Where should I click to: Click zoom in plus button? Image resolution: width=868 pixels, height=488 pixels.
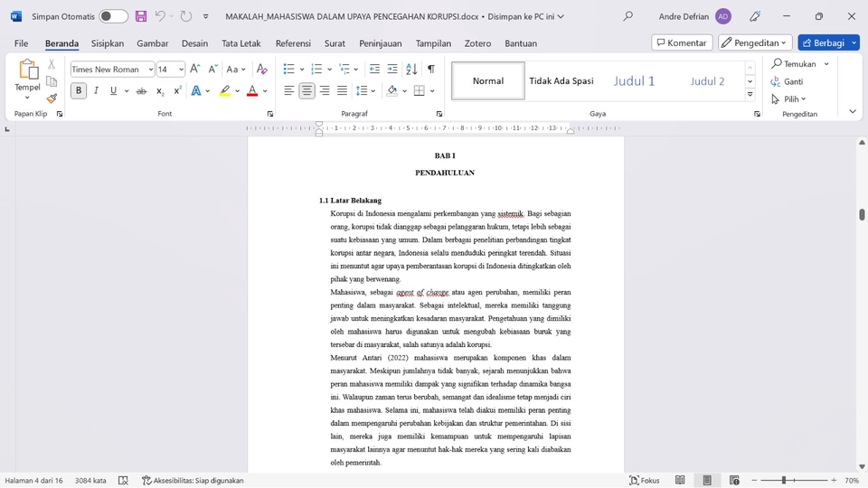click(x=834, y=480)
